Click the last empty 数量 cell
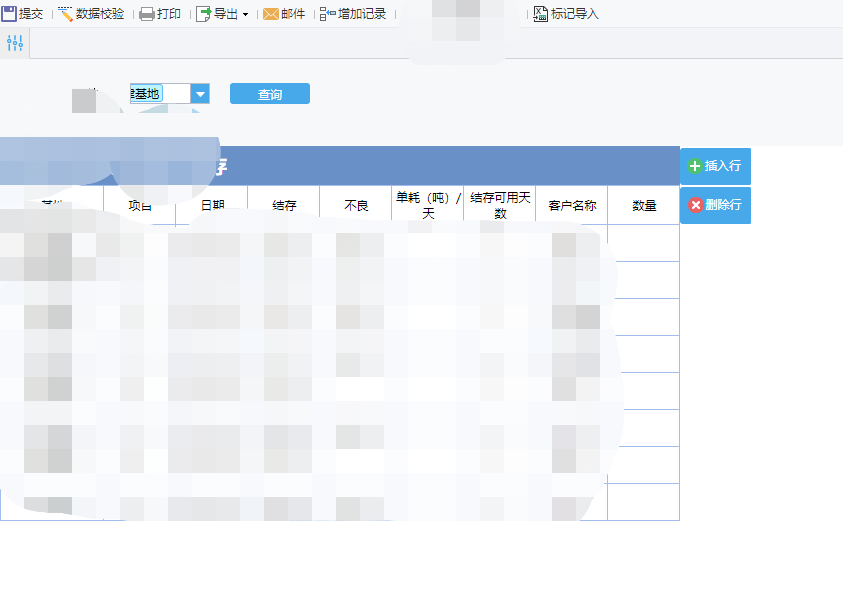This screenshot has height=590, width=843. [x=644, y=502]
